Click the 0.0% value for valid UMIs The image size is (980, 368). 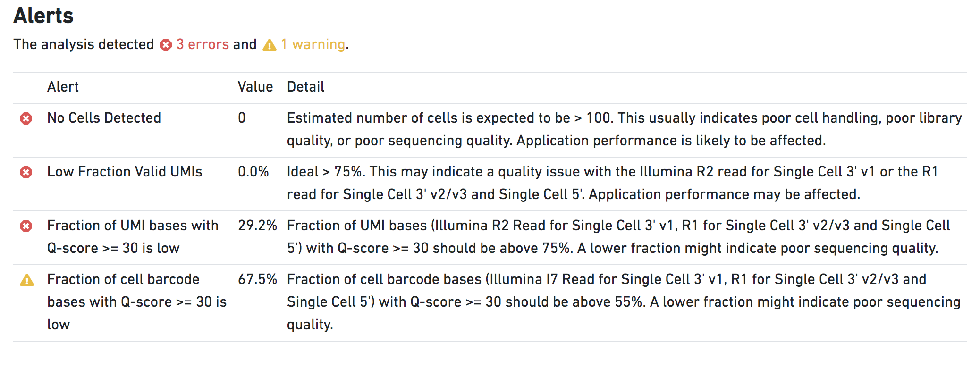click(253, 172)
